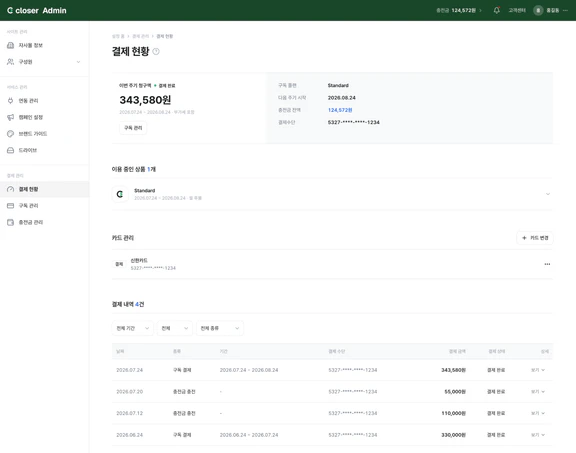The width and height of the screenshot is (576, 453).
Task: Expand 보기 for the 55,000원 payment row
Action: 538,392
